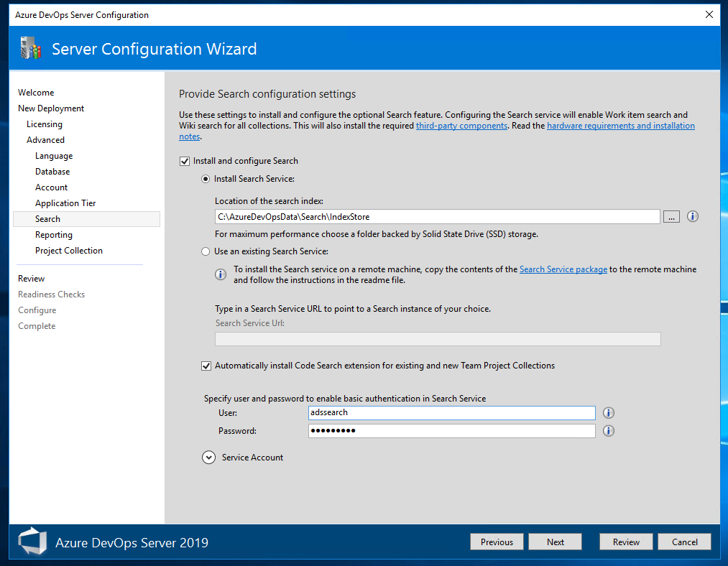Screen dimensions: 728x566
Task: Click info icon beside remote machine instructions
Action: pyautogui.click(x=221, y=274)
